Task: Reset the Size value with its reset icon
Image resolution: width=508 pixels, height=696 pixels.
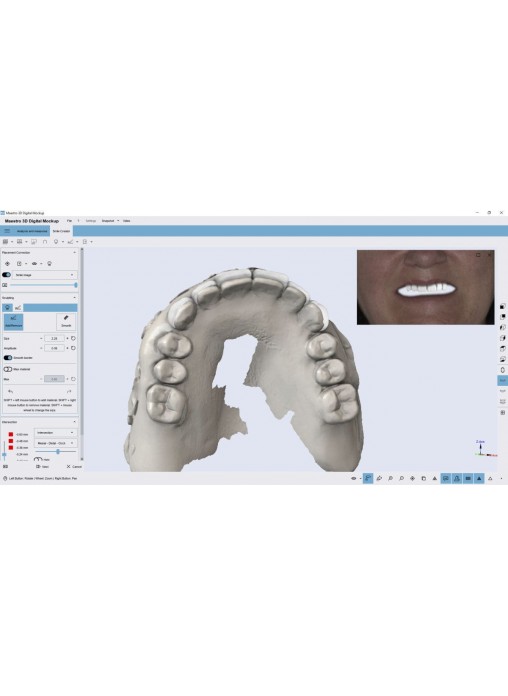Action: (x=73, y=338)
